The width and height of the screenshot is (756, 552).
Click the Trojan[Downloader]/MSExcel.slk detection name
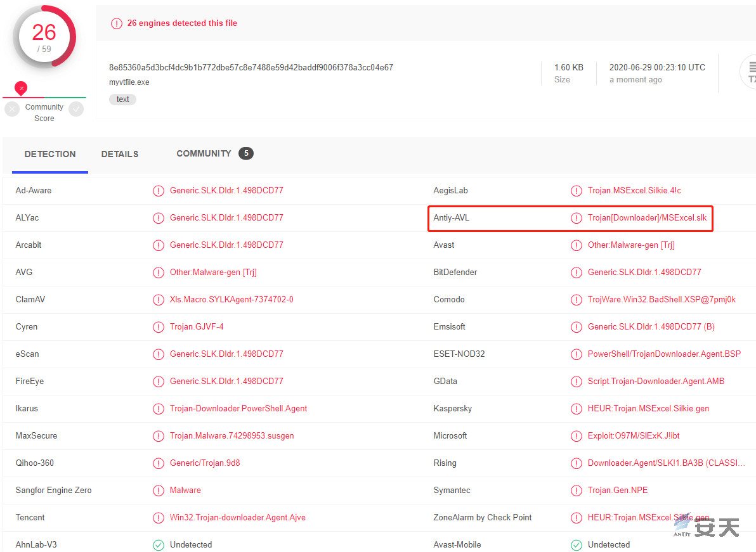(x=647, y=218)
